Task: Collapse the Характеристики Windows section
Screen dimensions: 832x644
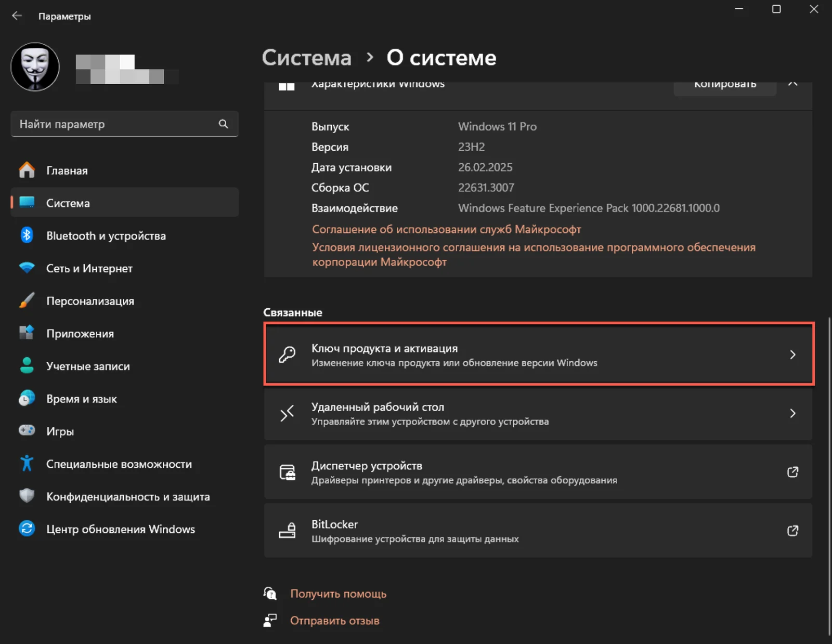Action: (x=792, y=85)
